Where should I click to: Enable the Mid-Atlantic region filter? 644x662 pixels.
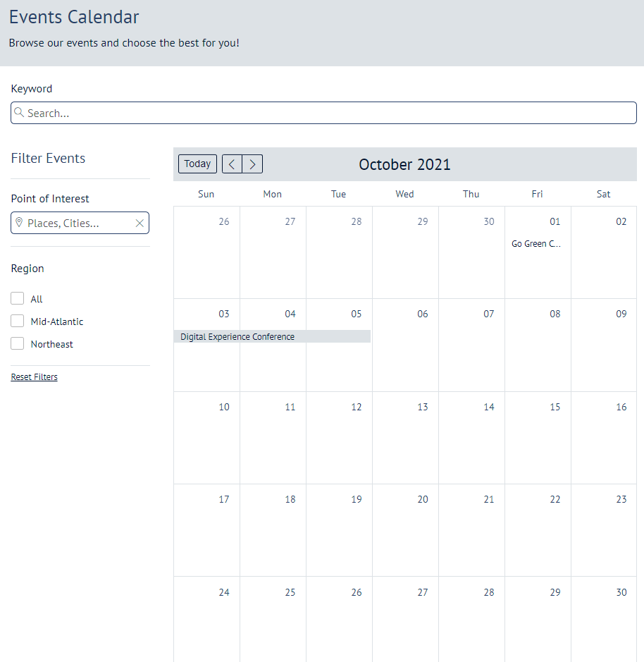(17, 321)
